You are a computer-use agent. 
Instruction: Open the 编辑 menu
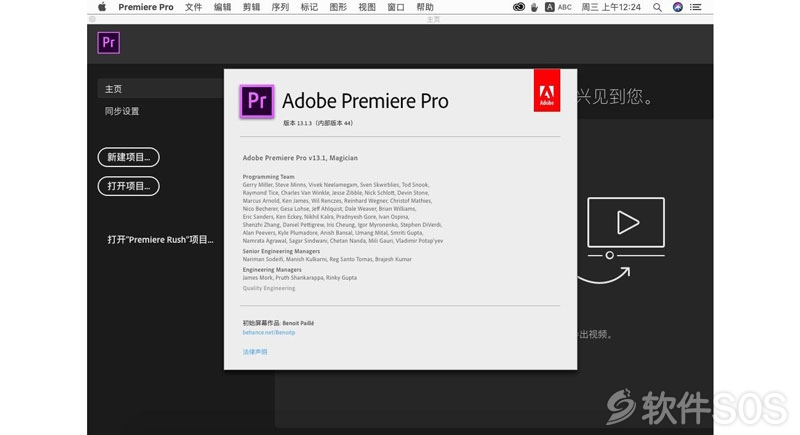pos(222,7)
